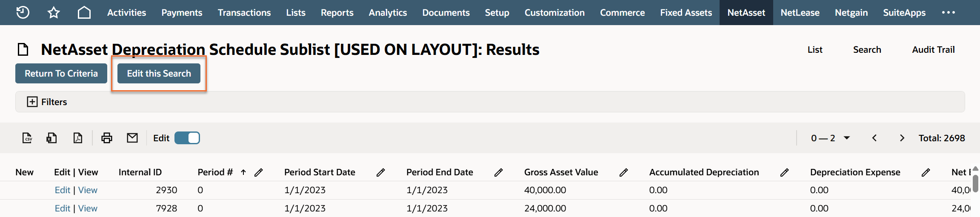
Task: Open the Reports menu
Action: [337, 12]
